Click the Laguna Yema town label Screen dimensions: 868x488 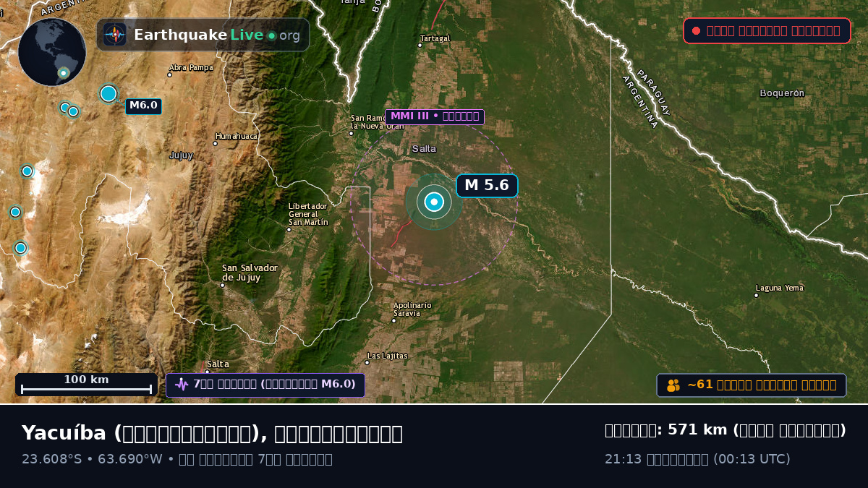779,288
